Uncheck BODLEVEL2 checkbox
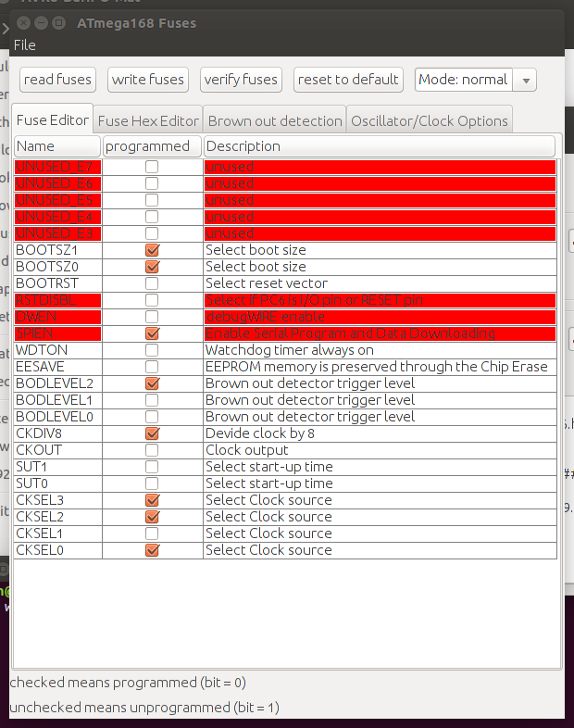The width and height of the screenshot is (574, 728). tap(152, 383)
